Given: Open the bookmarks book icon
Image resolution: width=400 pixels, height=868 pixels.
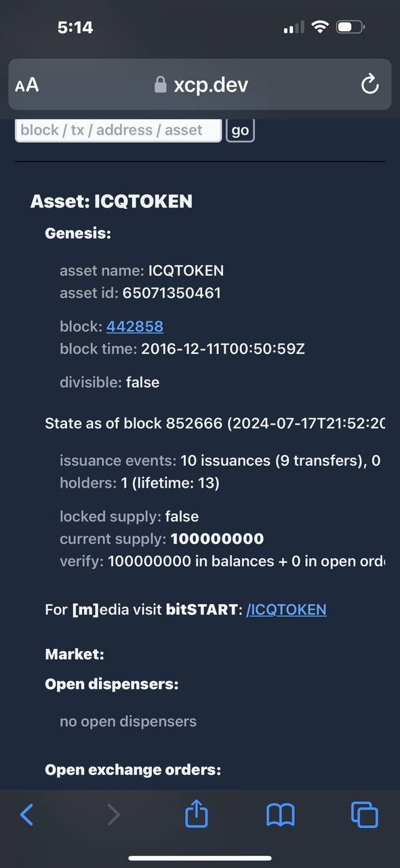Looking at the screenshot, I should click(x=281, y=815).
